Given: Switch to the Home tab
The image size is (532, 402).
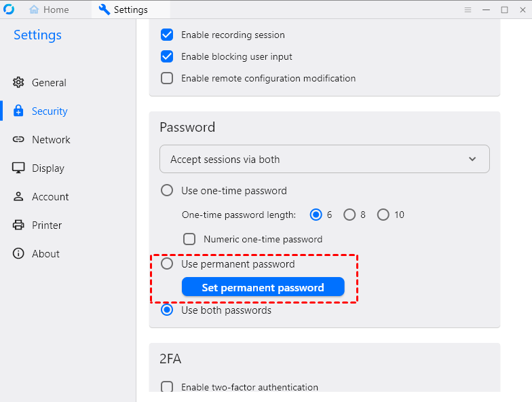Looking at the screenshot, I should point(49,10).
